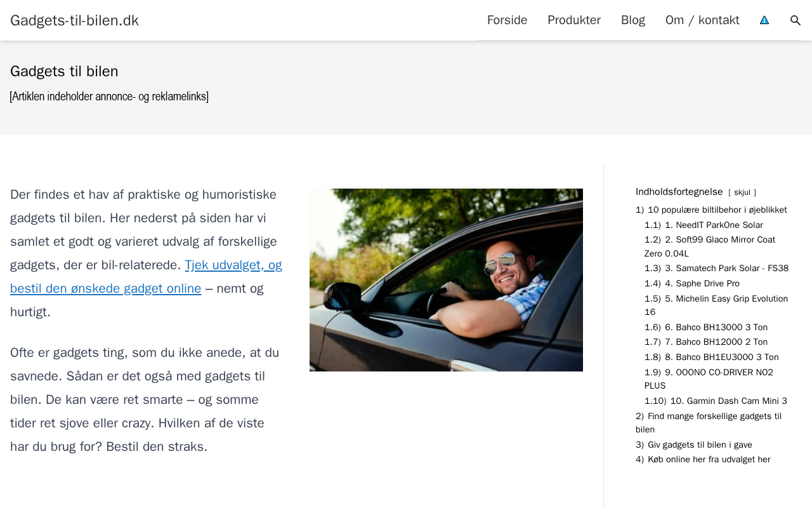This screenshot has width=812, height=508.
Task: Open Michelin Easy Grip Evolution 16 entry
Action: pyautogui.click(x=716, y=305)
